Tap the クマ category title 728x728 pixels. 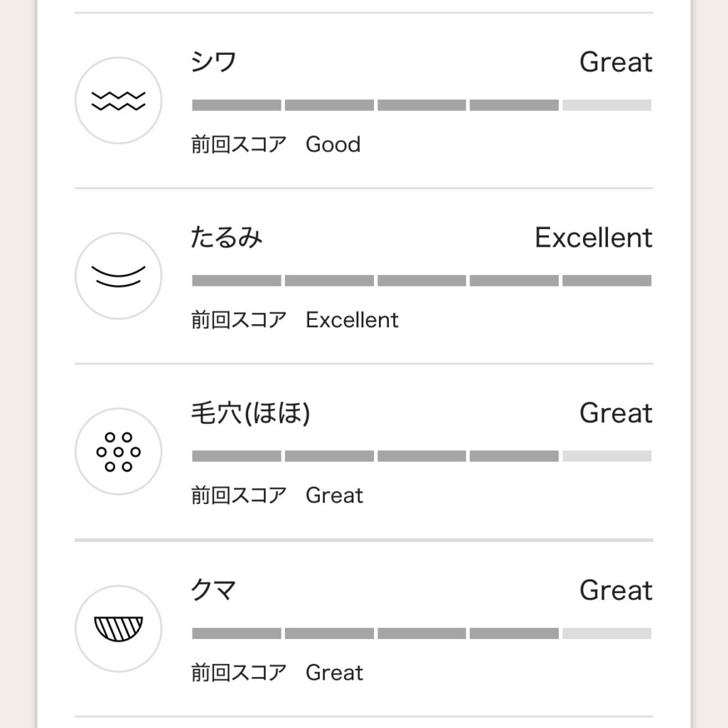pos(214,590)
